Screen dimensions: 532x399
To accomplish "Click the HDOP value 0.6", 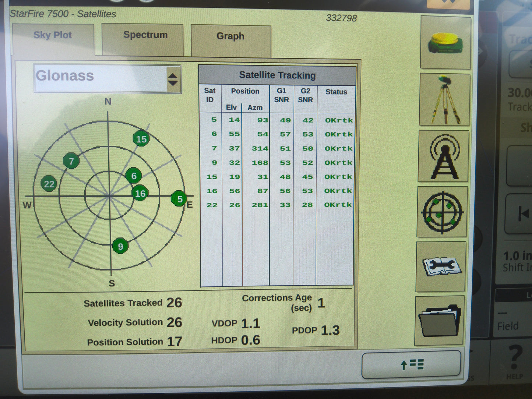I will click(251, 340).
